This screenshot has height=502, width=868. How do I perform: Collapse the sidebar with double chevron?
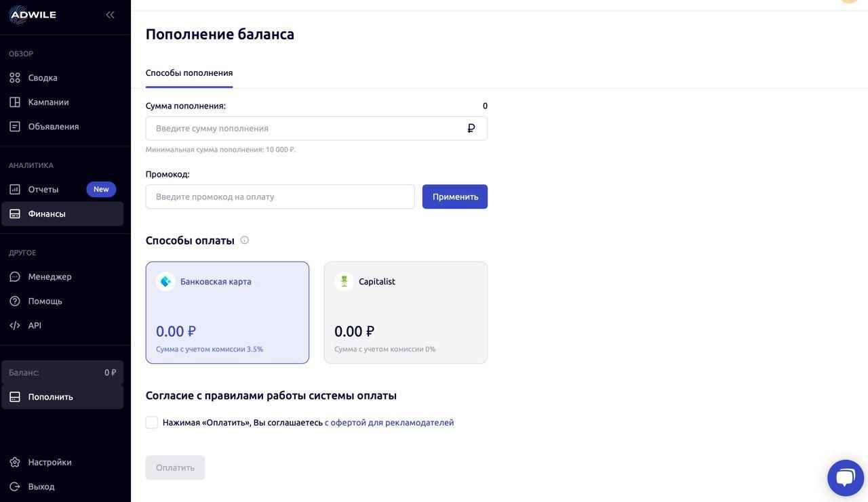110,14
